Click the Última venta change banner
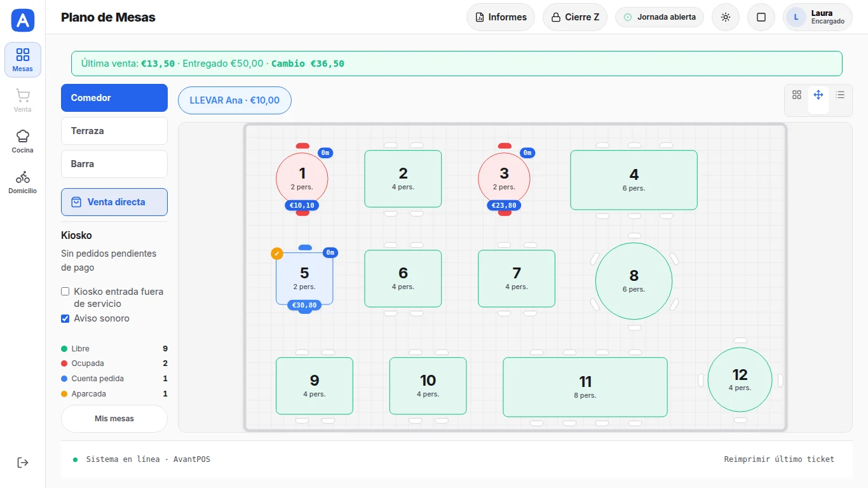 coord(457,64)
